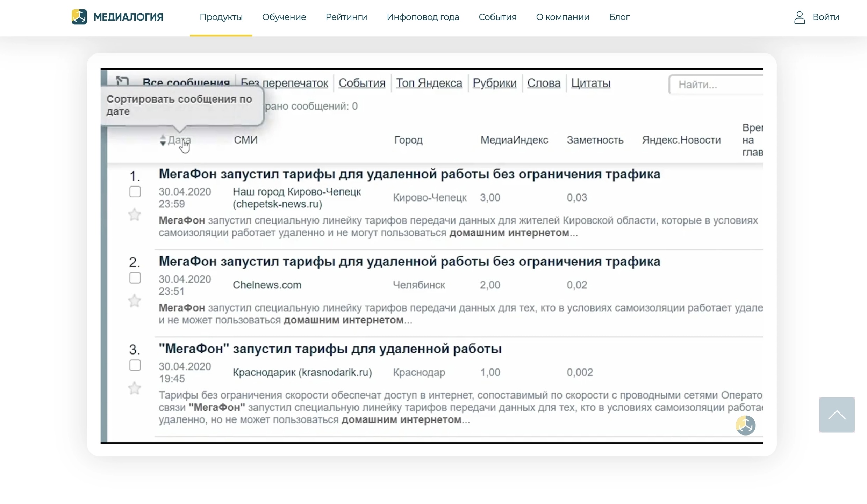The width and height of the screenshot is (867, 504).
Task: Click the city Кирово-Чепецк
Action: pos(430,198)
